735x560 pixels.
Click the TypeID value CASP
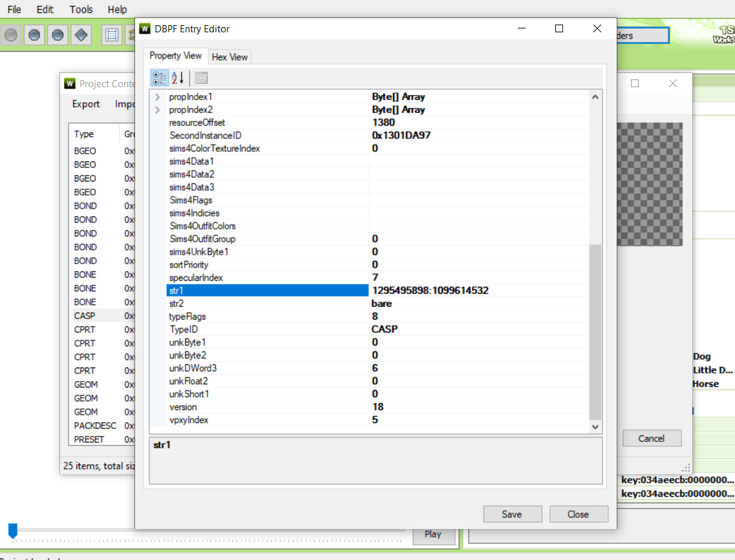tap(385, 329)
